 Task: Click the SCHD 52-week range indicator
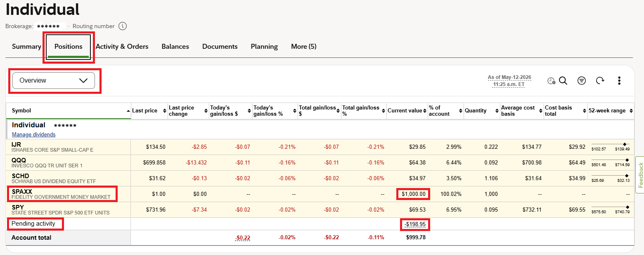pyautogui.click(x=611, y=178)
